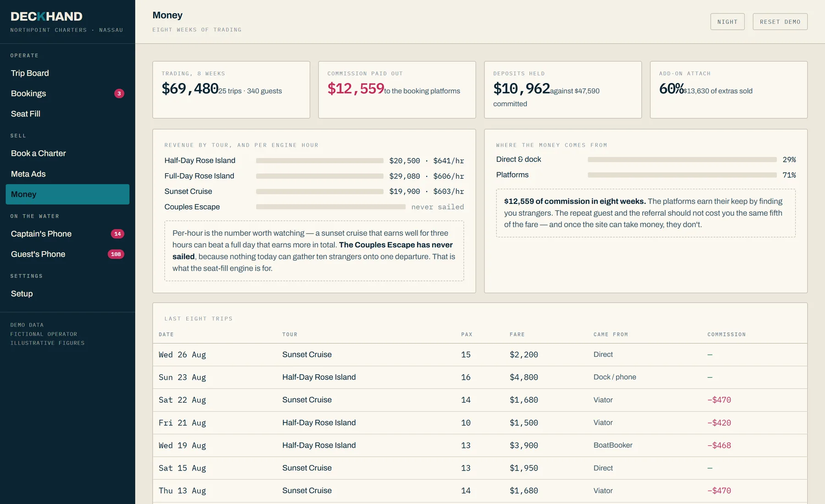Open Guest's Phone view
This screenshot has height=504, width=825.
(67, 254)
